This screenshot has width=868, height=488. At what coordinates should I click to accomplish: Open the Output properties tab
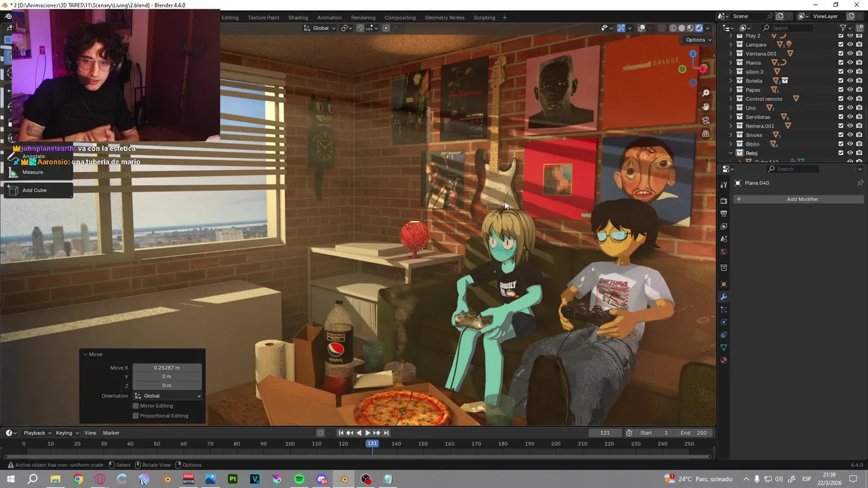[724, 213]
